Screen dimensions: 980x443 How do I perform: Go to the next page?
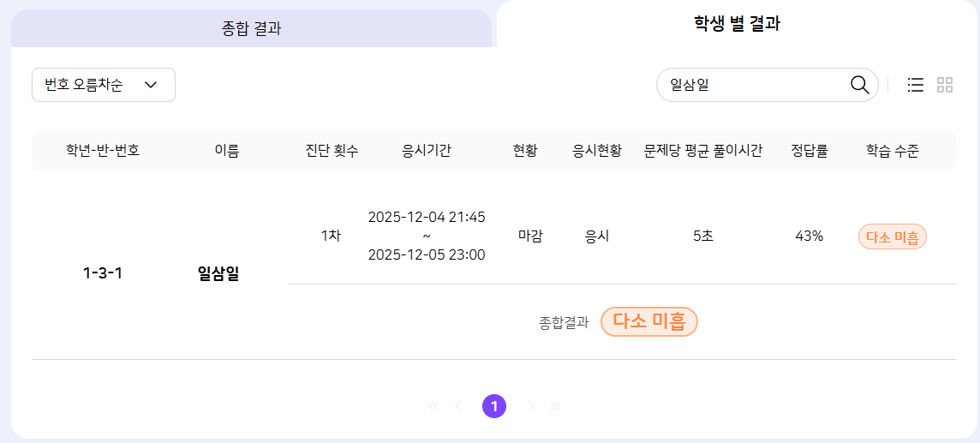[531, 406]
